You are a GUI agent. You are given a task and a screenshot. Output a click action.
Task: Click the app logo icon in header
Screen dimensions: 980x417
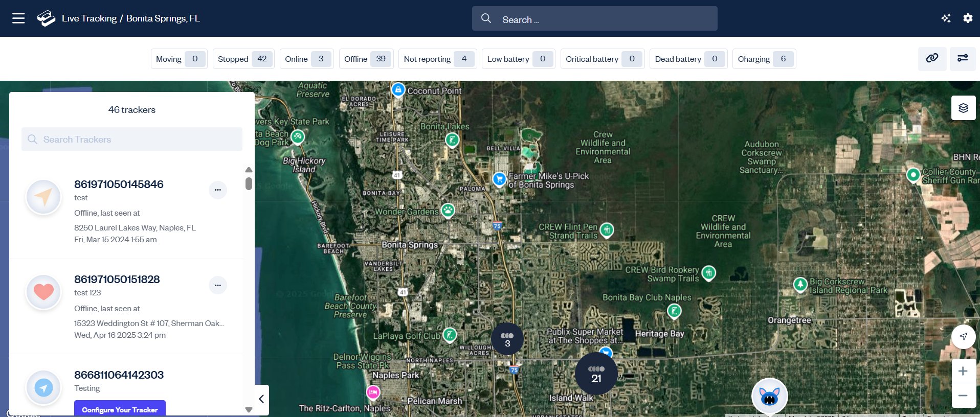(46, 18)
